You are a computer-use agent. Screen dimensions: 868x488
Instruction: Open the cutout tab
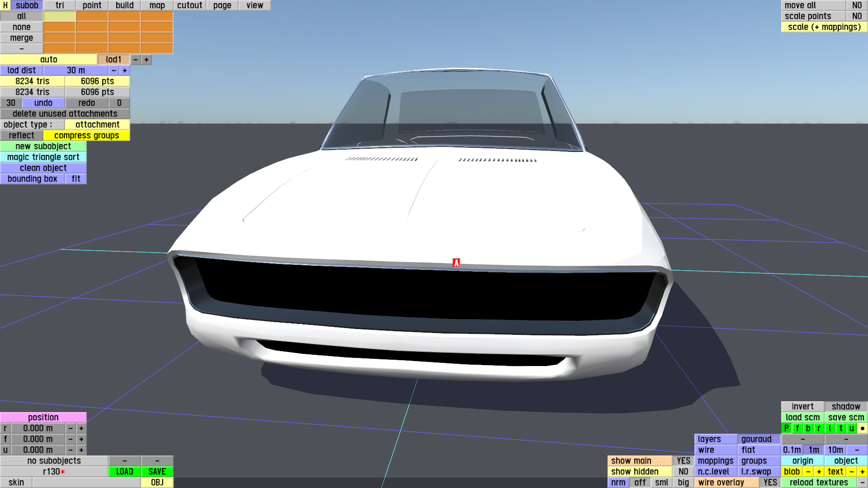(189, 5)
